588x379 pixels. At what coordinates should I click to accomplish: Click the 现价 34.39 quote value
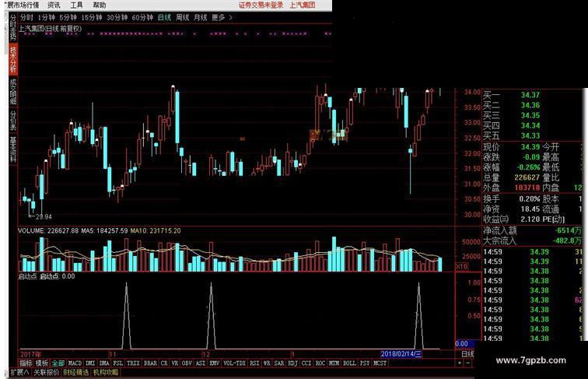point(530,147)
